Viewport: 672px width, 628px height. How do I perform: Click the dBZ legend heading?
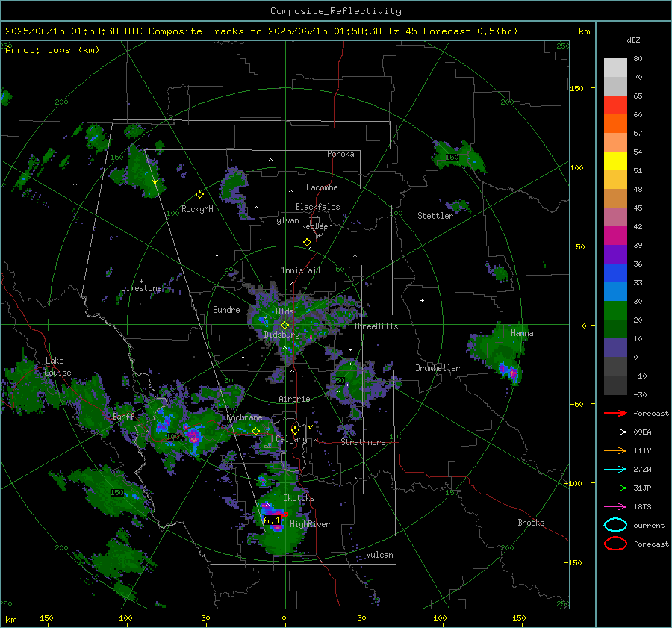tap(633, 40)
